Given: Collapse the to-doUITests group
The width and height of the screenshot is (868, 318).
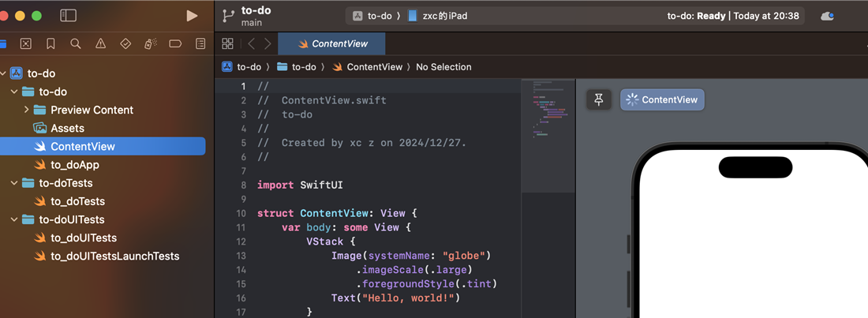Looking at the screenshot, I should 15,219.
